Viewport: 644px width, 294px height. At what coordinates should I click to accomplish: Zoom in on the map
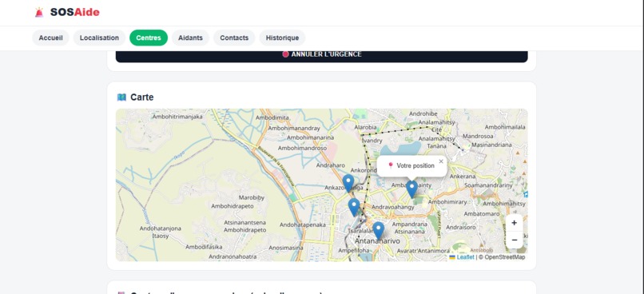(515, 224)
